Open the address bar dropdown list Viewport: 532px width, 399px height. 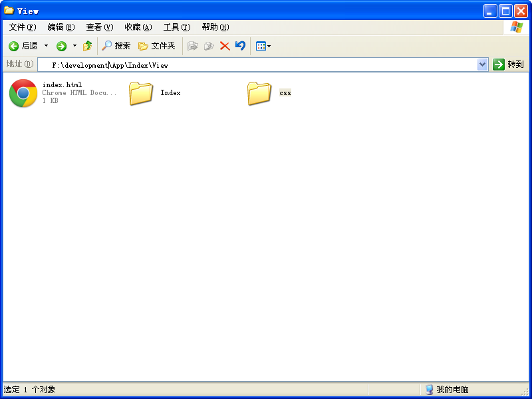click(483, 65)
